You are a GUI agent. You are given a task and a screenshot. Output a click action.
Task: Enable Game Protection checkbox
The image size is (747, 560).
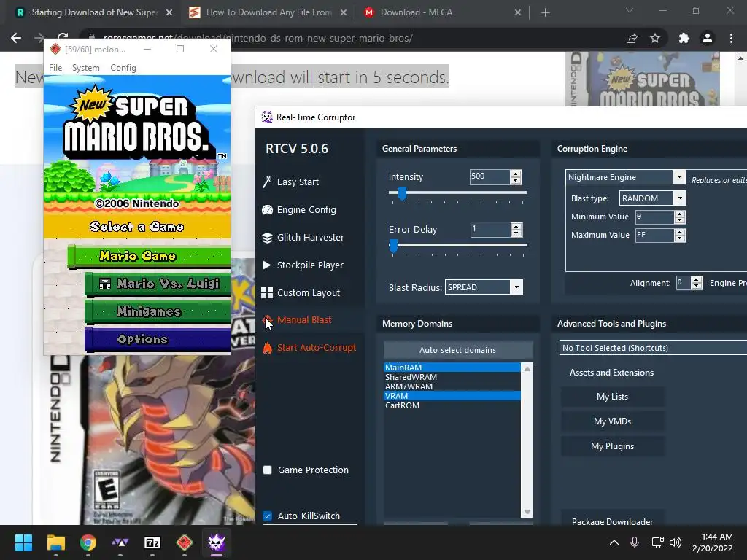(x=268, y=470)
